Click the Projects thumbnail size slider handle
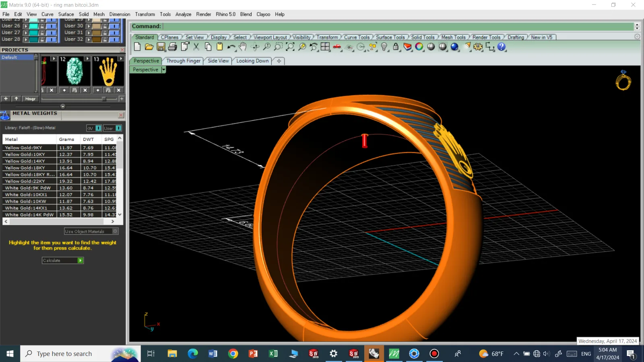This screenshot has width=644, height=362. [104, 99]
